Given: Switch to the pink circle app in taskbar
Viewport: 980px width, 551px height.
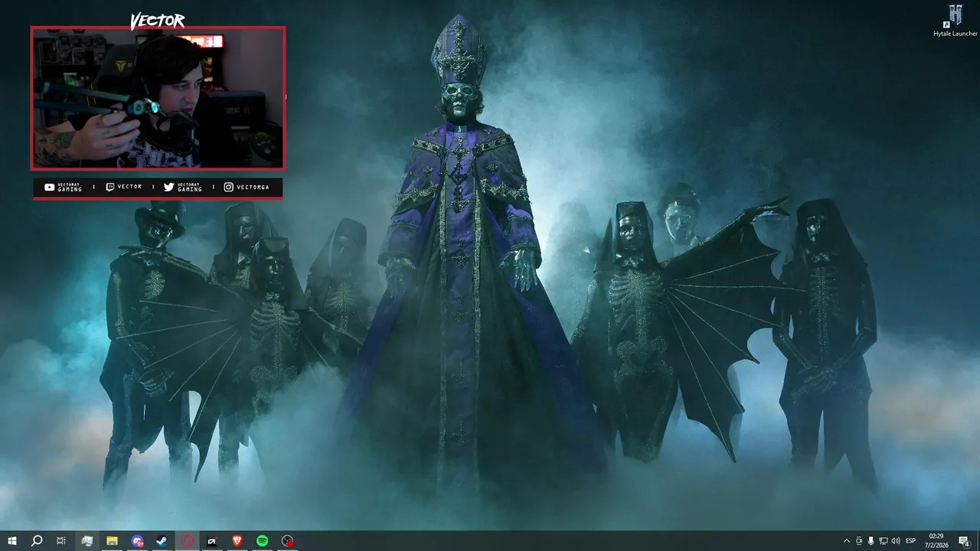Looking at the screenshot, I should point(187,541).
